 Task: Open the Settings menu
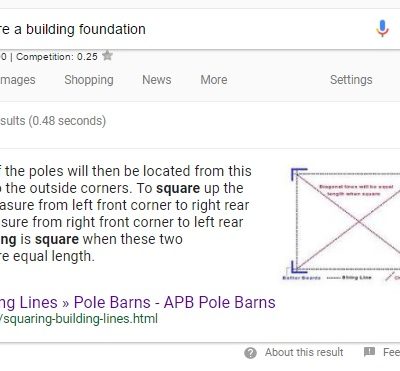coord(351,80)
